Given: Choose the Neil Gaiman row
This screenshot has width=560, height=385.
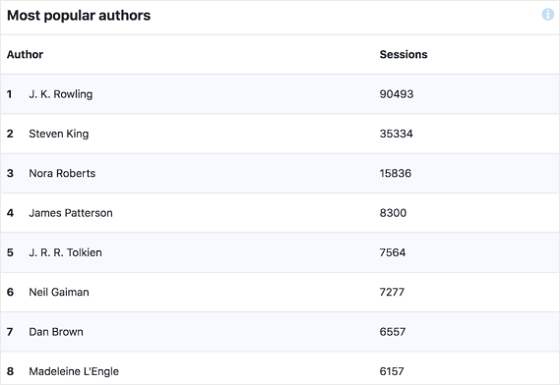Looking at the screenshot, I should pyautogui.click(x=280, y=292).
